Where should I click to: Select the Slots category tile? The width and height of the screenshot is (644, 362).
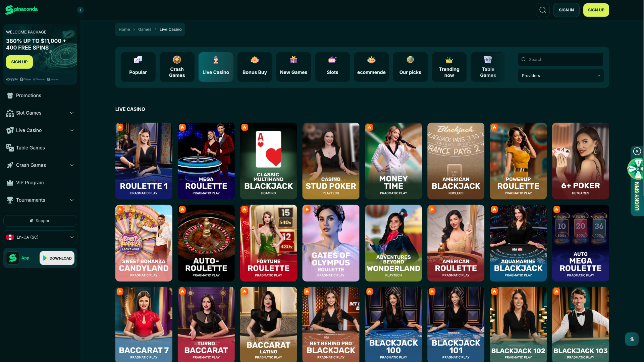332,67
